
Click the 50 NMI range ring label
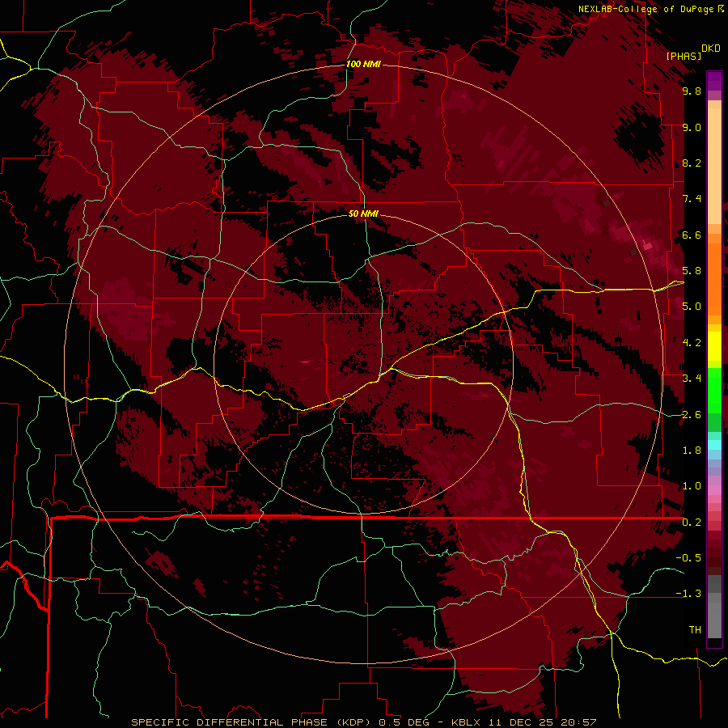[x=363, y=214]
